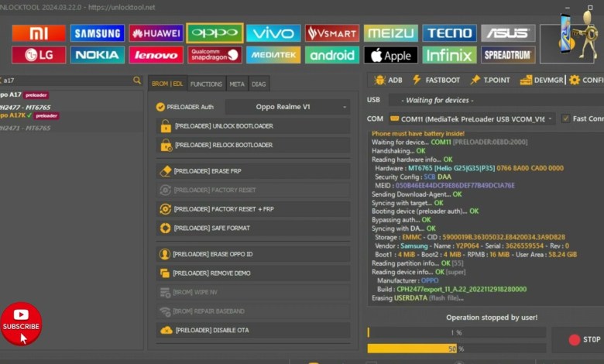Run PRELOADER Erase FRP
Image resolution: width=604 pixels, height=364 pixels.
coord(253,171)
